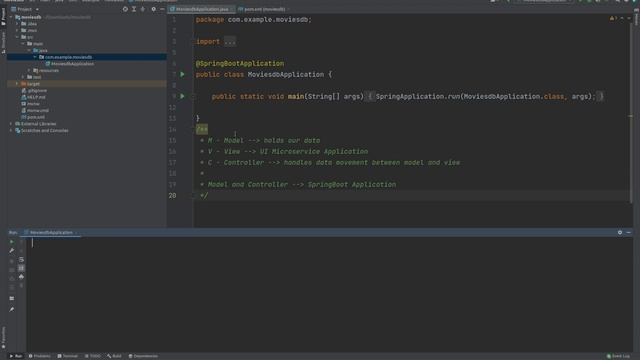Image resolution: width=640 pixels, height=360 pixels.
Task: Open Run panel settings gear
Action: coord(620,232)
